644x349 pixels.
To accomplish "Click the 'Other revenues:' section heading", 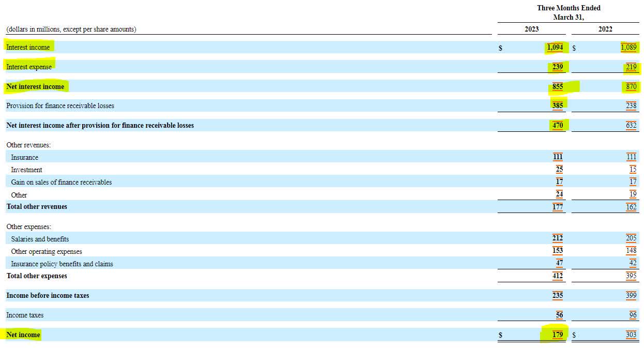I will (x=28, y=145).
